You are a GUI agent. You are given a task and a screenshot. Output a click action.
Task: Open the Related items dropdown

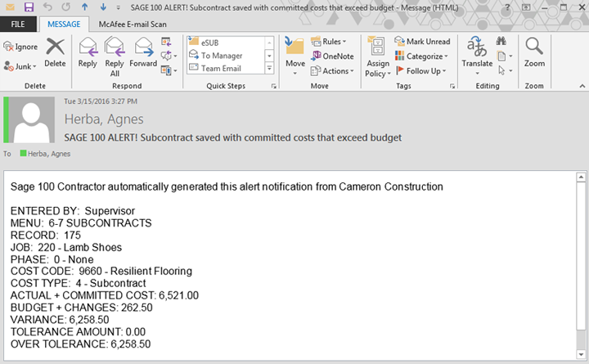(x=505, y=56)
